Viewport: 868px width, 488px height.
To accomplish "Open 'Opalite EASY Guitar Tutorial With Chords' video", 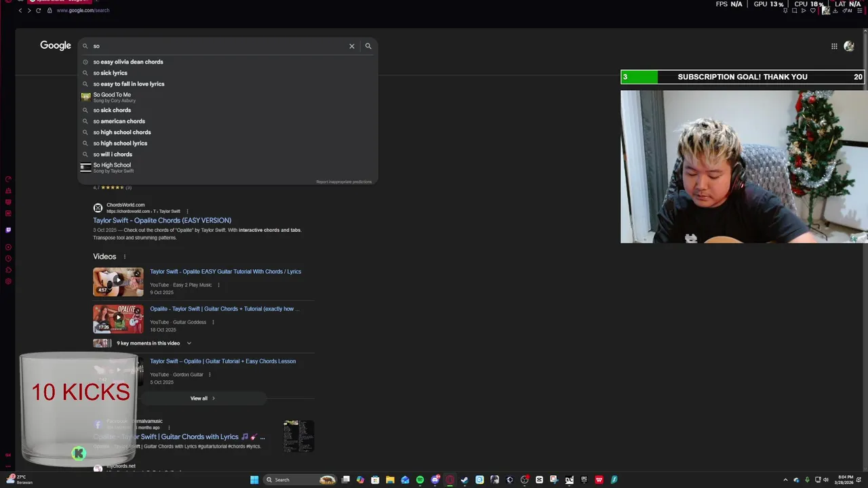I will coord(225,272).
